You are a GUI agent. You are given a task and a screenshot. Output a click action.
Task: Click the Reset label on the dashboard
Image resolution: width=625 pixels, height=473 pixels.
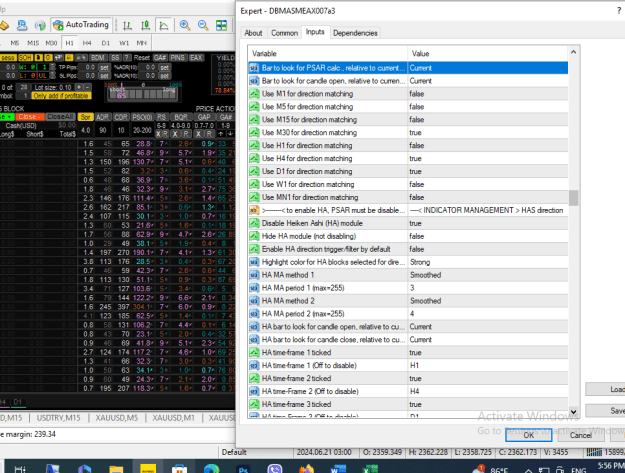[142, 58]
